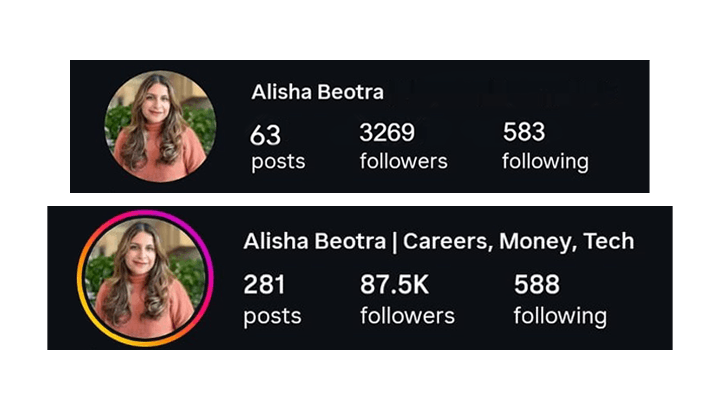
Task: Click the 'followers' label under 87.5K
Action: click(x=407, y=316)
